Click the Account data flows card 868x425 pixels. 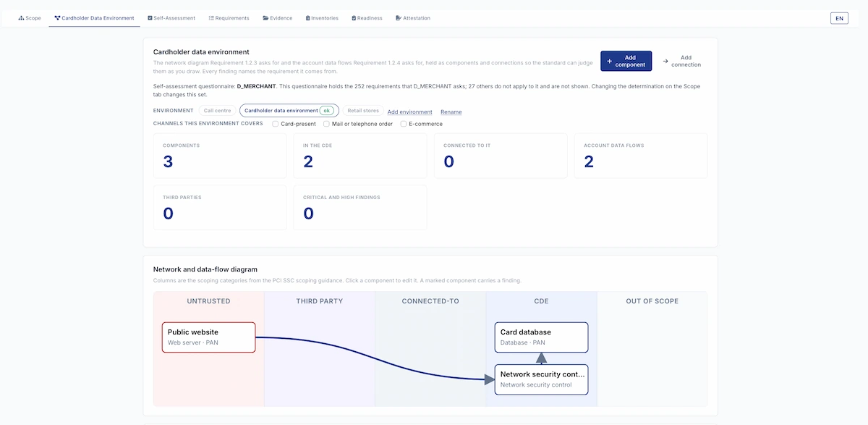click(641, 156)
